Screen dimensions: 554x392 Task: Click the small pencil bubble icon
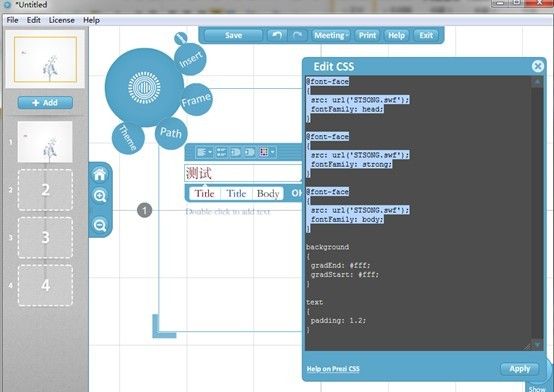181,38
